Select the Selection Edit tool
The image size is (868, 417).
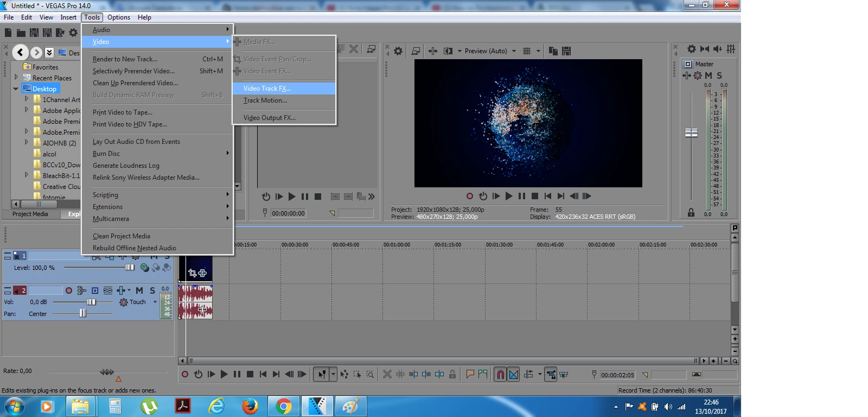(357, 374)
